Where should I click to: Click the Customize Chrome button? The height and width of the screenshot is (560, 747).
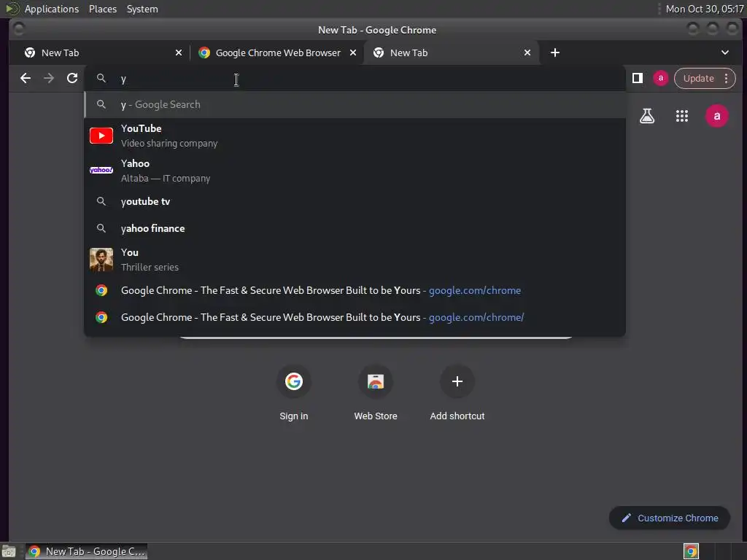(x=670, y=518)
